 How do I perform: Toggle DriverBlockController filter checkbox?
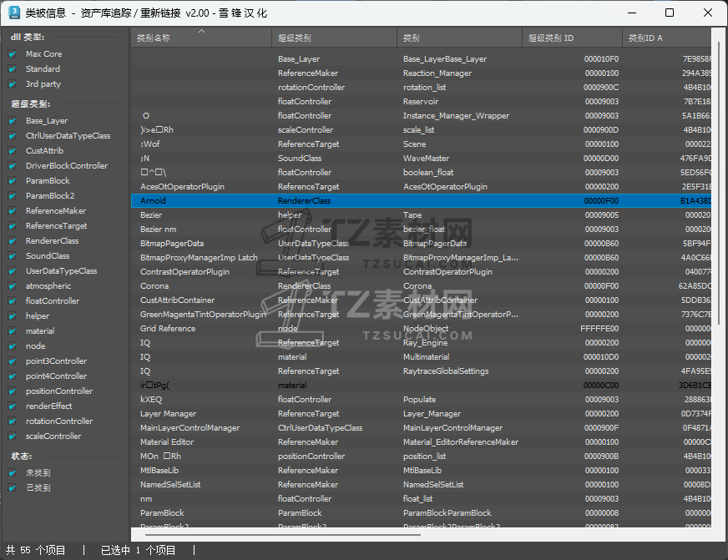13,166
